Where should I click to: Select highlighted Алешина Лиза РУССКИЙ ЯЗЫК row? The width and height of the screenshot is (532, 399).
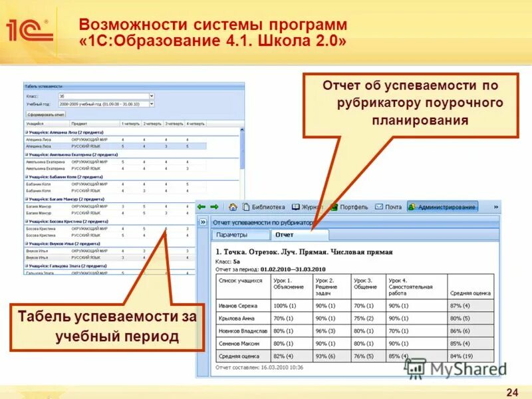click(115, 146)
